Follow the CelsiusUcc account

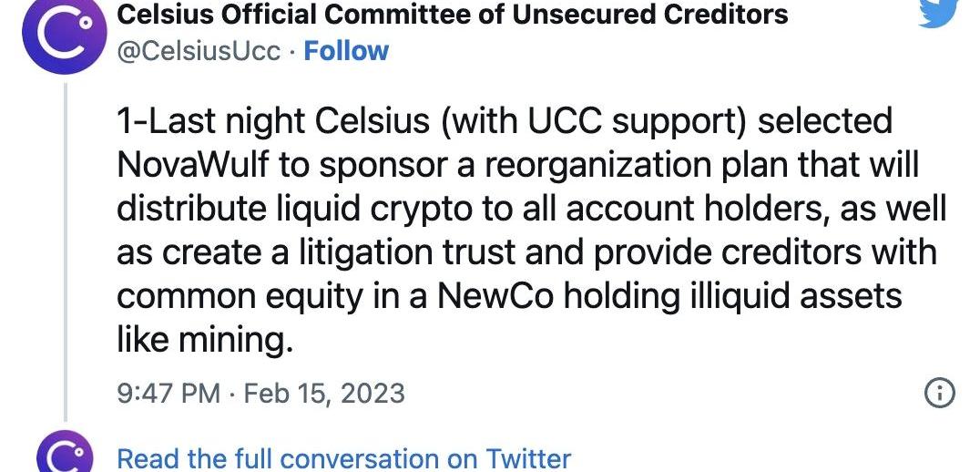[x=345, y=51]
